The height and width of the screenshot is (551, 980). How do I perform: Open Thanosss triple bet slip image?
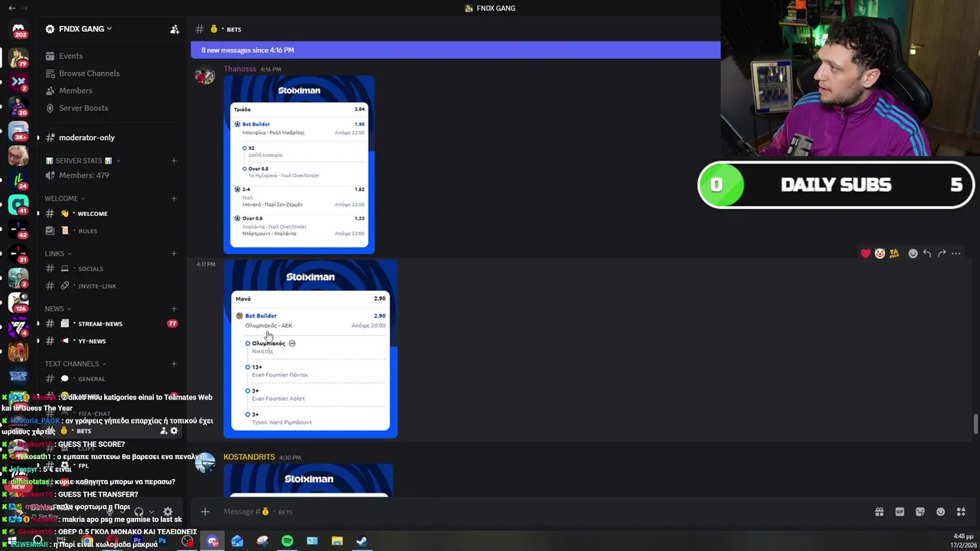tap(299, 164)
